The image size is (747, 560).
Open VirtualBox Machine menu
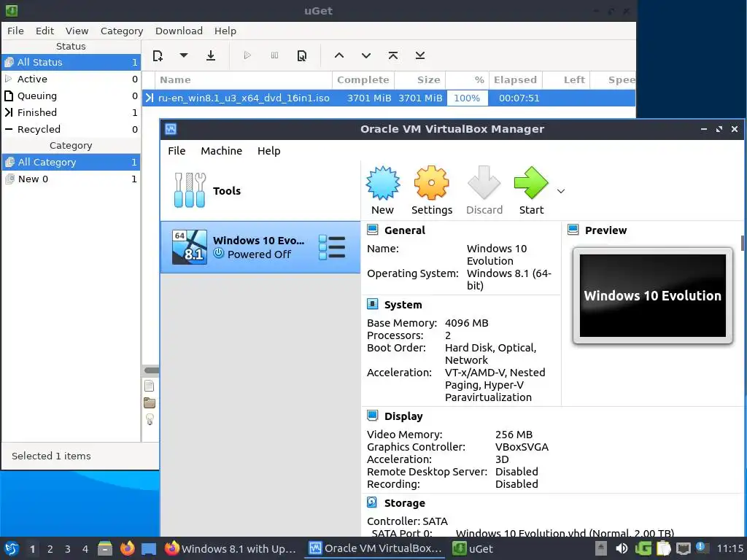pyautogui.click(x=222, y=151)
